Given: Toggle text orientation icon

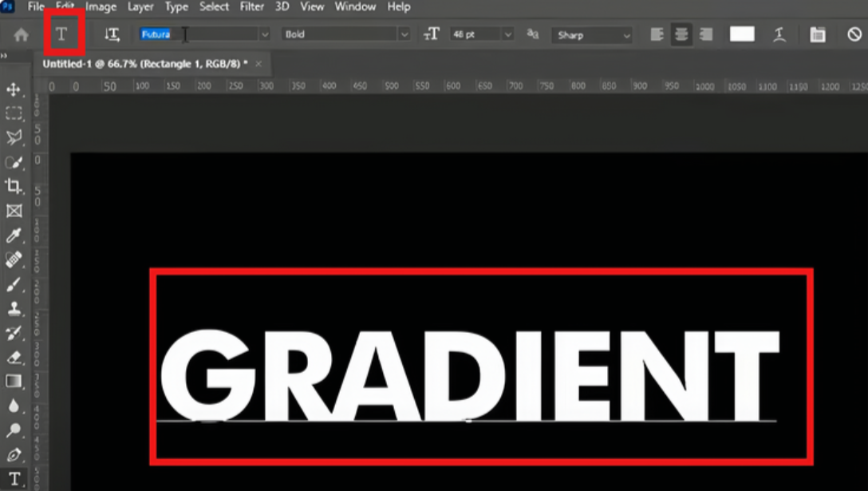Looking at the screenshot, I should pos(112,34).
